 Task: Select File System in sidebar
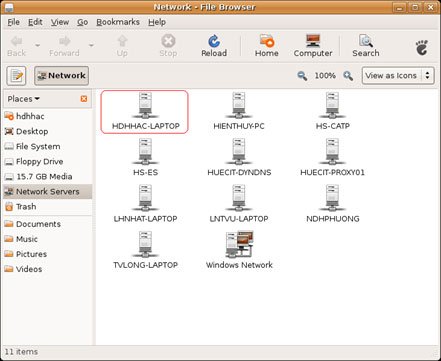(47, 146)
